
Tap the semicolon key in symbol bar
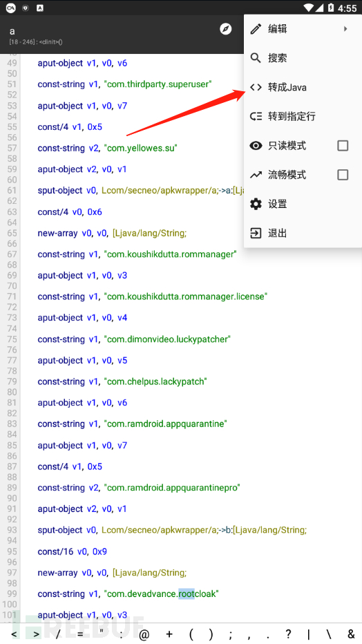[x=231, y=634]
